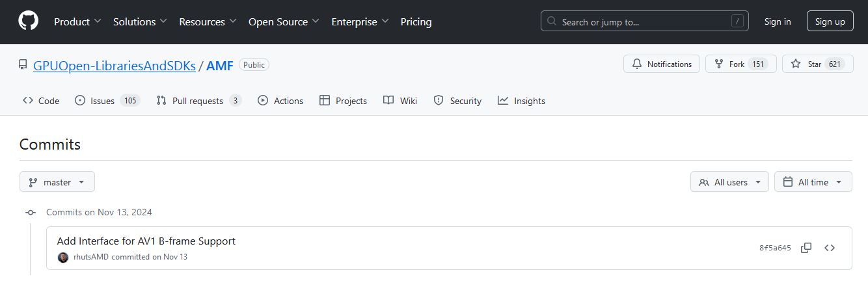This screenshot has width=868, height=281.
Task: Click the slash shortcut hint in the search box
Action: point(737,21)
